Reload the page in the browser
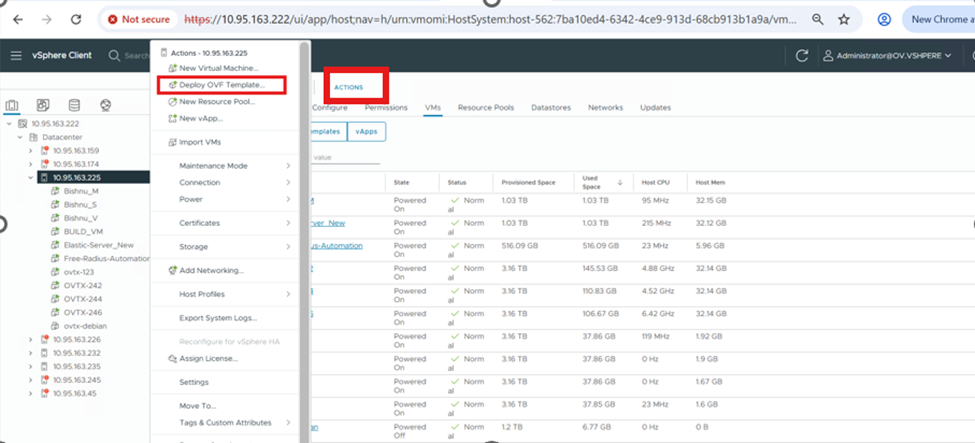The image size is (975, 443). 74,19
